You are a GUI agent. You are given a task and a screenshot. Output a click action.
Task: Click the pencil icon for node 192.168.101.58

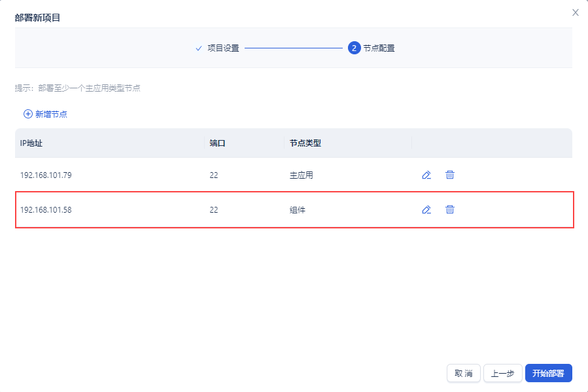(426, 209)
